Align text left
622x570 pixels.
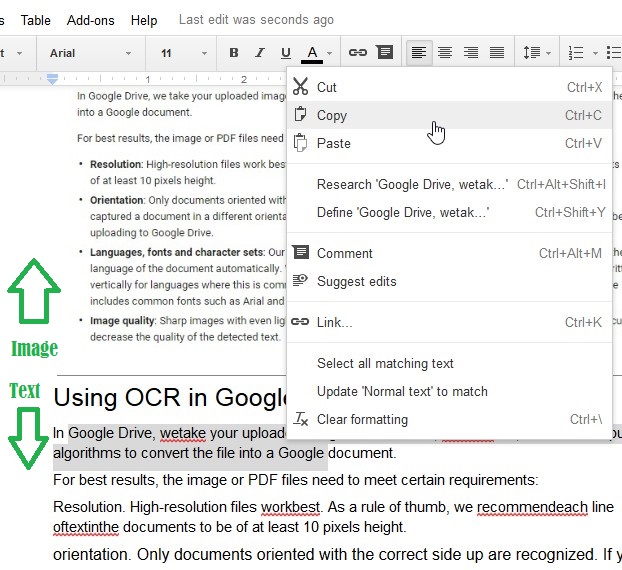pos(419,52)
